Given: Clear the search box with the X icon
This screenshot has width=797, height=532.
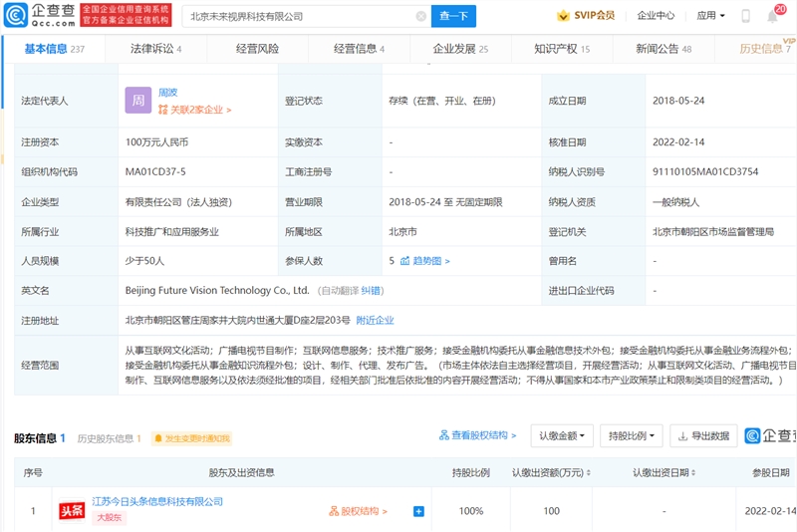Looking at the screenshot, I should pyautogui.click(x=420, y=17).
